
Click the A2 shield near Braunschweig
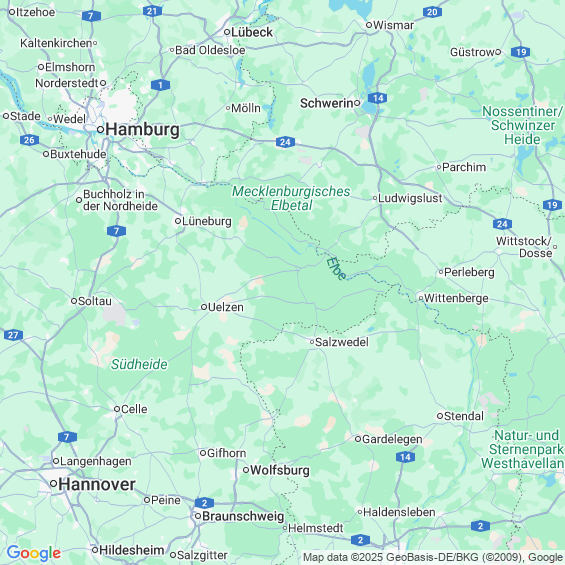click(x=204, y=503)
